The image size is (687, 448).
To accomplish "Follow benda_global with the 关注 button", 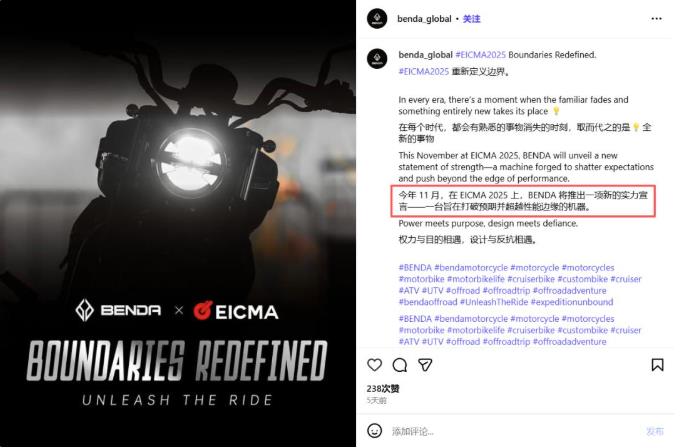I will 471,19.
